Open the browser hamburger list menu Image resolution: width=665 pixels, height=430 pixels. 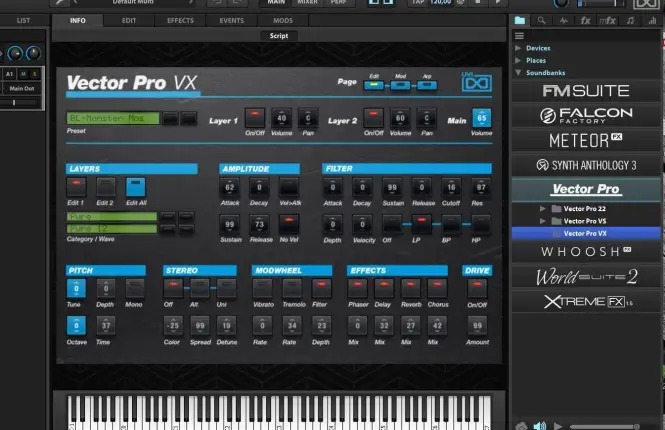(x=518, y=36)
